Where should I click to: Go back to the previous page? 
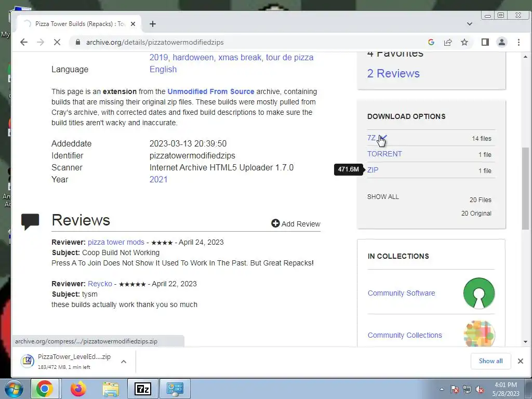(x=23, y=42)
